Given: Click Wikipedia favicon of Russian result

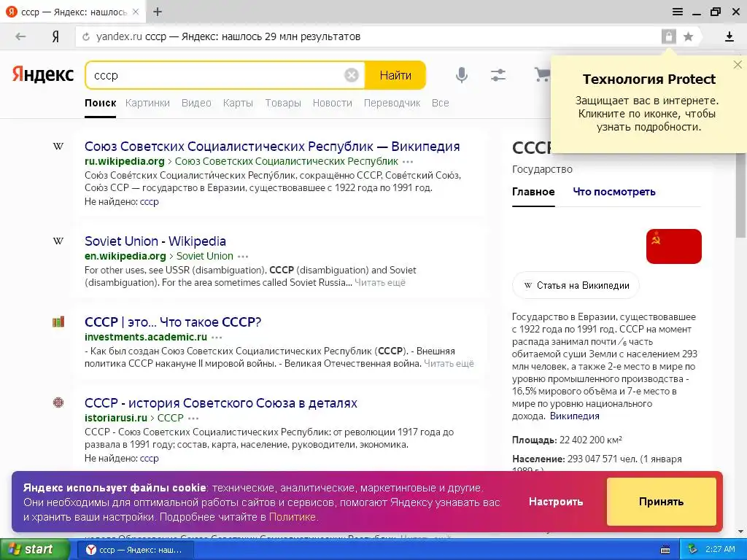Looking at the screenshot, I should pyautogui.click(x=58, y=146).
